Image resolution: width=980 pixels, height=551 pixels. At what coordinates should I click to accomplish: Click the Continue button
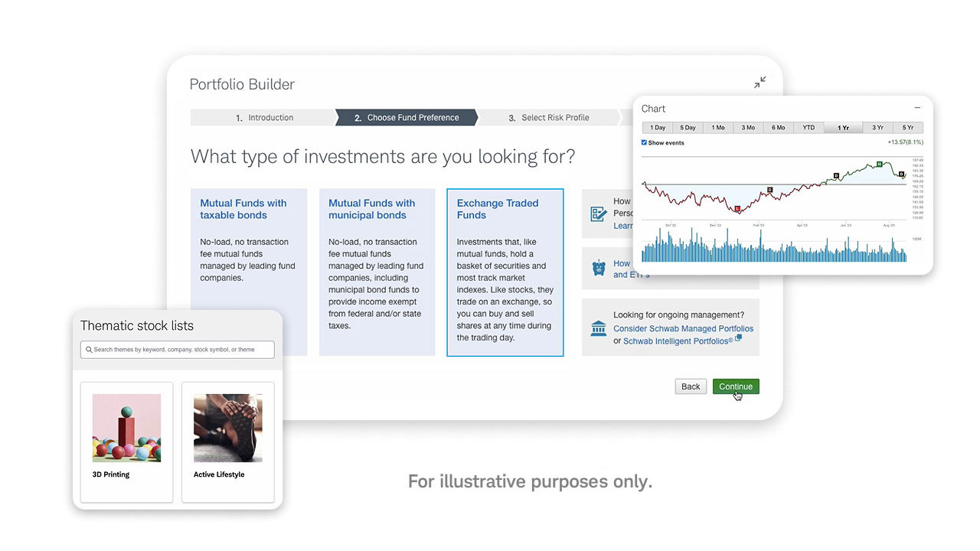coord(735,386)
